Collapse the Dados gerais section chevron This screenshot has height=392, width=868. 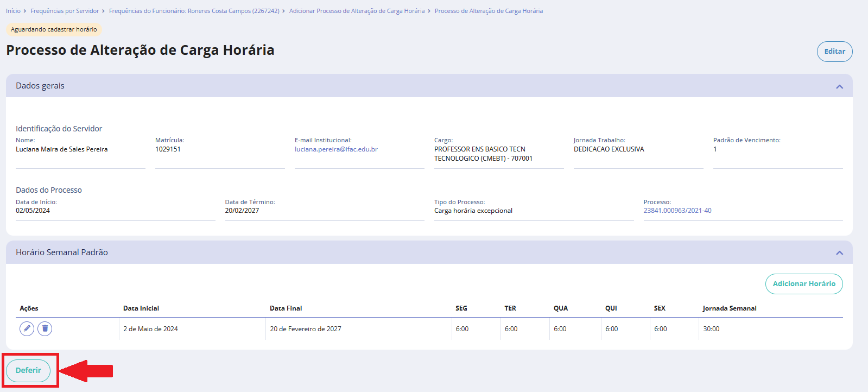[x=839, y=86]
